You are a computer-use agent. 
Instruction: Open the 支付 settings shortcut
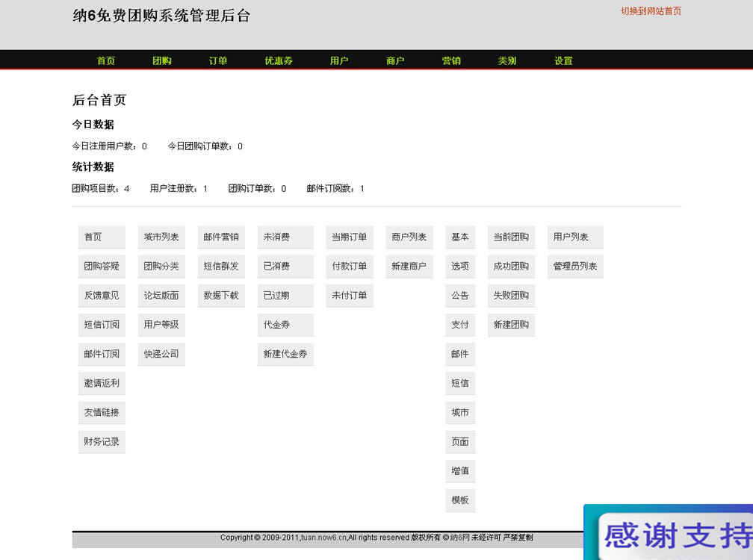pyautogui.click(x=460, y=325)
